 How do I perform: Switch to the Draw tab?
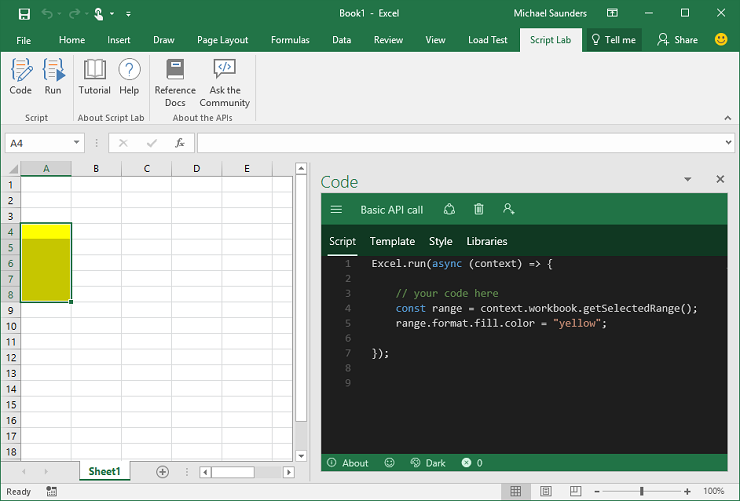(x=164, y=40)
